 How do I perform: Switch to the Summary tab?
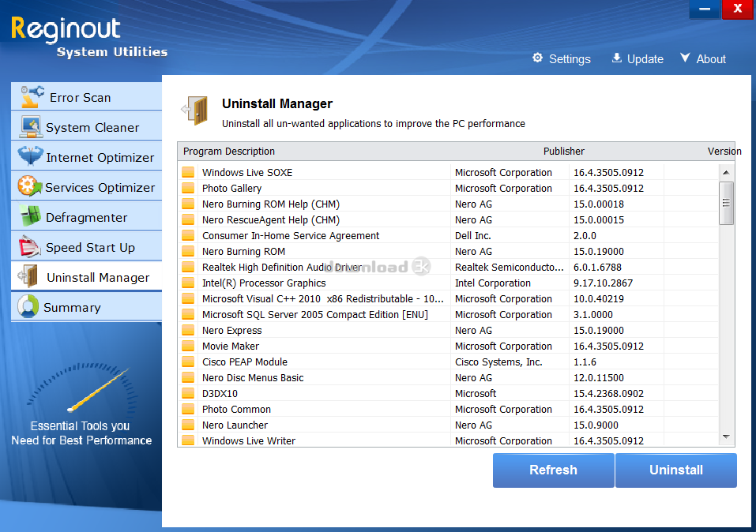(72, 308)
